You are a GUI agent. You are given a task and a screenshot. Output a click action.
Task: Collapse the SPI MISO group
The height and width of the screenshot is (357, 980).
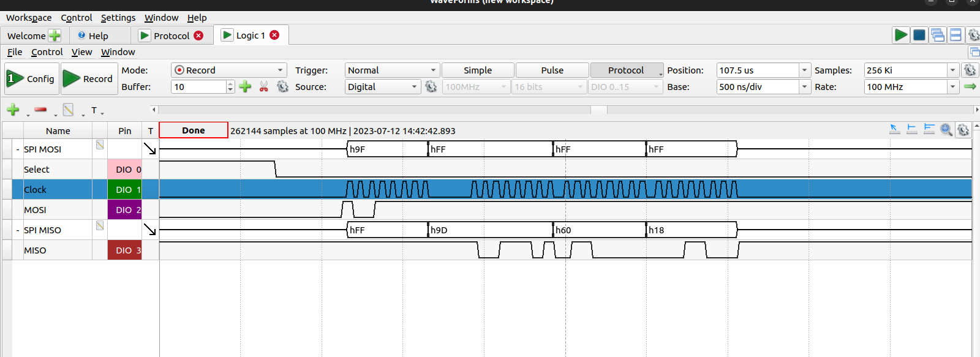click(18, 230)
